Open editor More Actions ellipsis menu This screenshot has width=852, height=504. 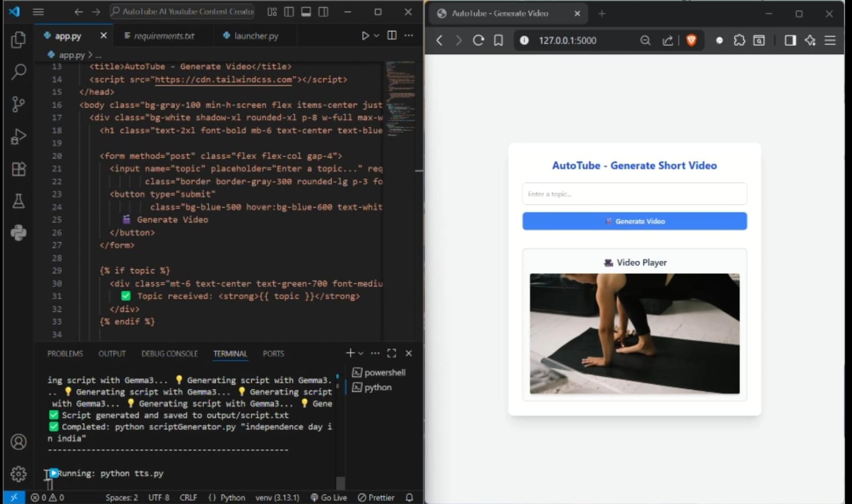tap(408, 36)
